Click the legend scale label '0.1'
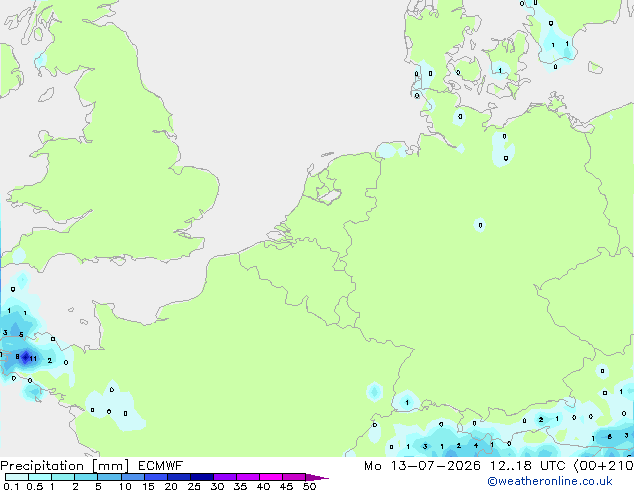 tap(11, 486)
